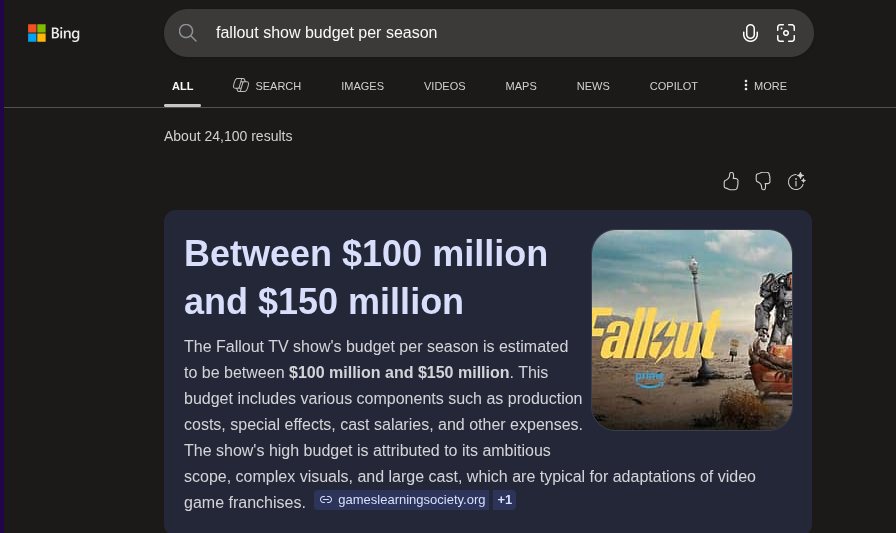Screen dimensions: 896x533
Task: Click the bold "$100 million and $150 million" text
Action: click(x=399, y=372)
